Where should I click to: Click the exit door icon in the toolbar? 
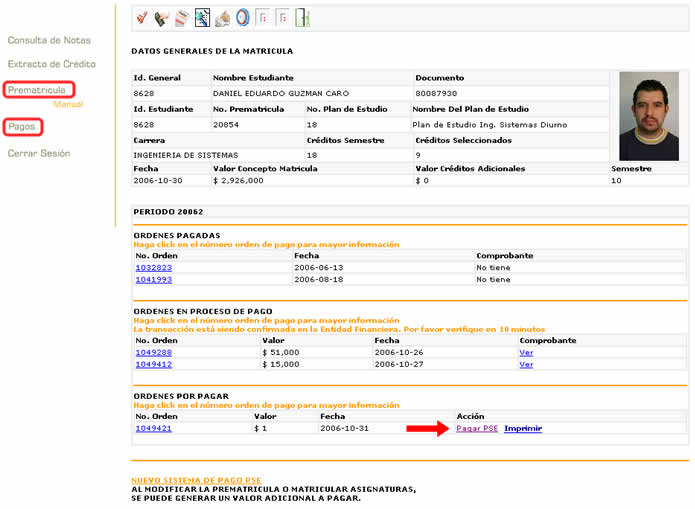coord(303,18)
